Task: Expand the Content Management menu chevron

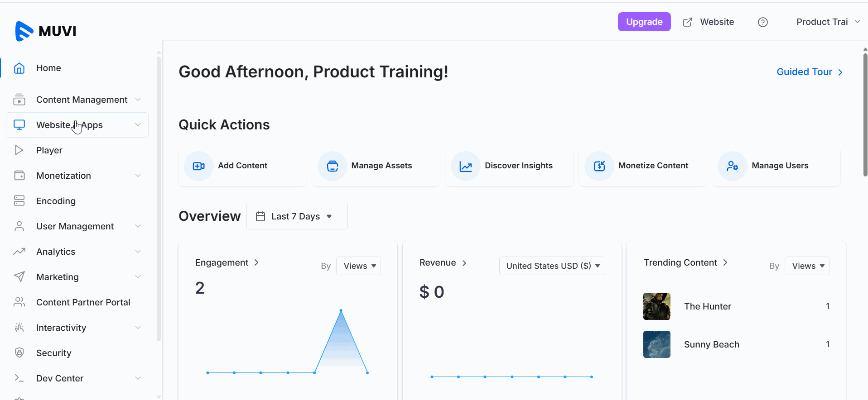Action: pos(138,100)
